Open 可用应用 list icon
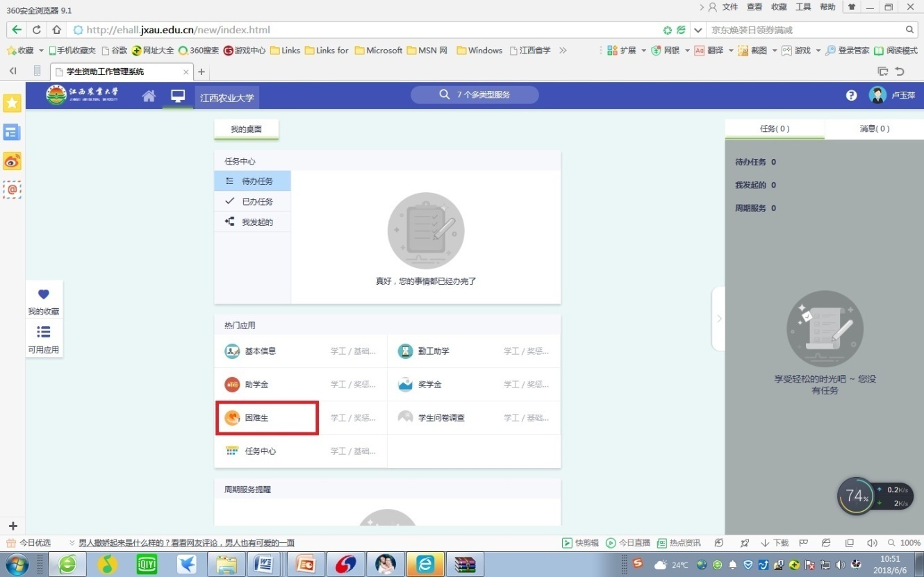 (x=43, y=332)
